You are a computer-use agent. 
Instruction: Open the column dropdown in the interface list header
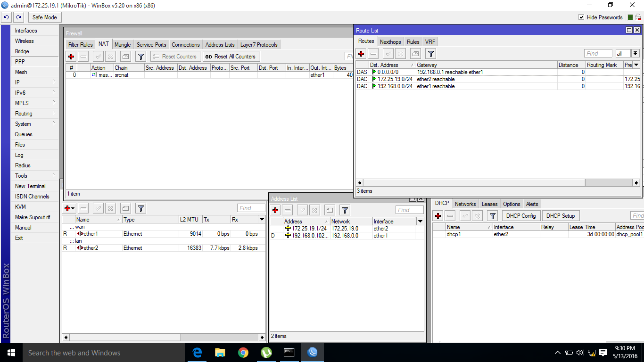pos(262,220)
